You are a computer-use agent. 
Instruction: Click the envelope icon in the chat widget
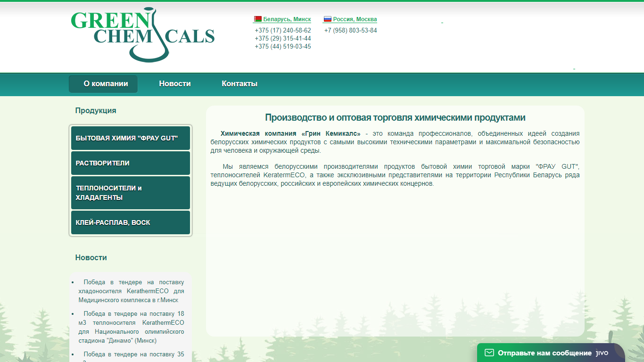pyautogui.click(x=489, y=353)
